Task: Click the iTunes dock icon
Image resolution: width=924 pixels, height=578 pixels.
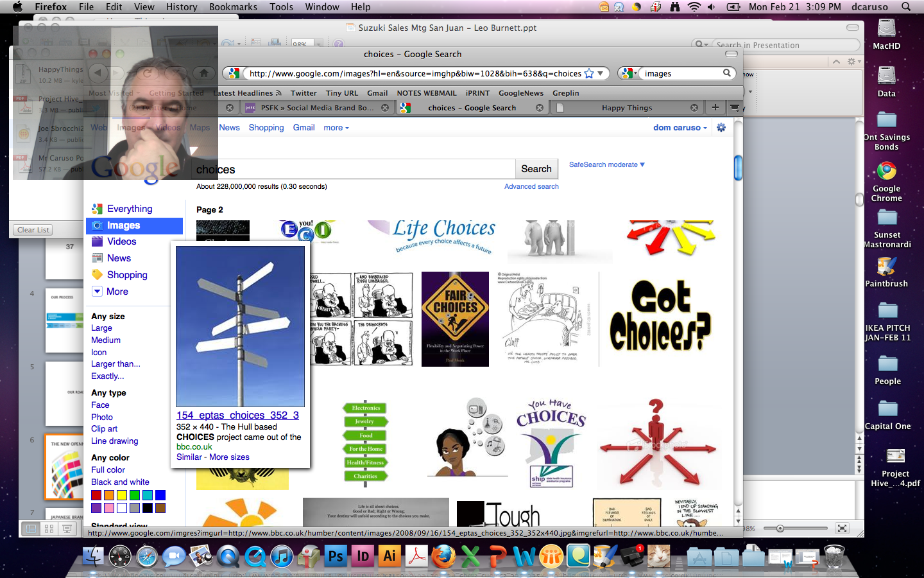Action: tap(282, 556)
